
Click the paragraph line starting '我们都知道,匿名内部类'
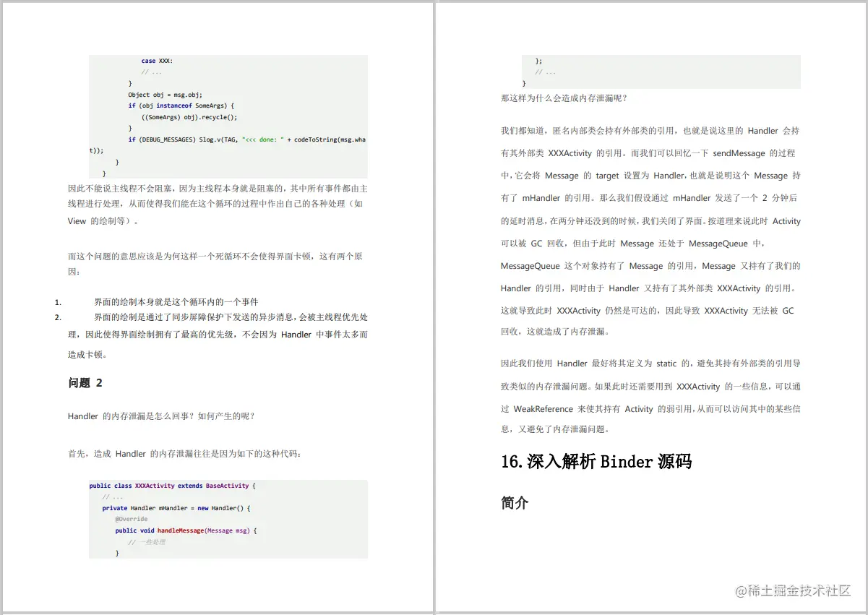point(650,131)
